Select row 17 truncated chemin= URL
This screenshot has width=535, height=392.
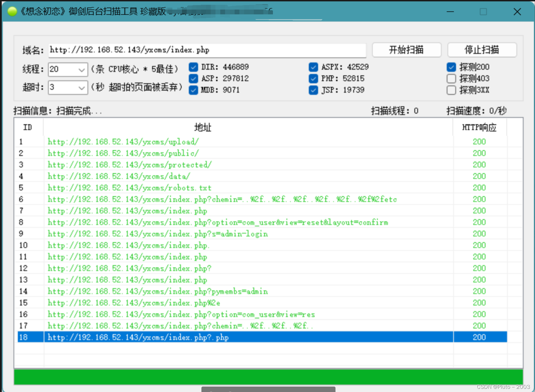(262, 326)
